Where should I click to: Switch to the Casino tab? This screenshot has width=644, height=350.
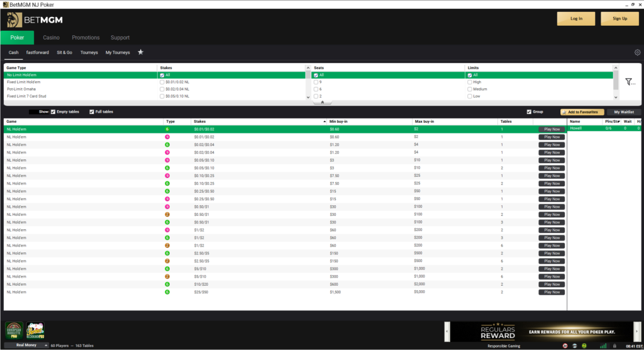point(52,37)
